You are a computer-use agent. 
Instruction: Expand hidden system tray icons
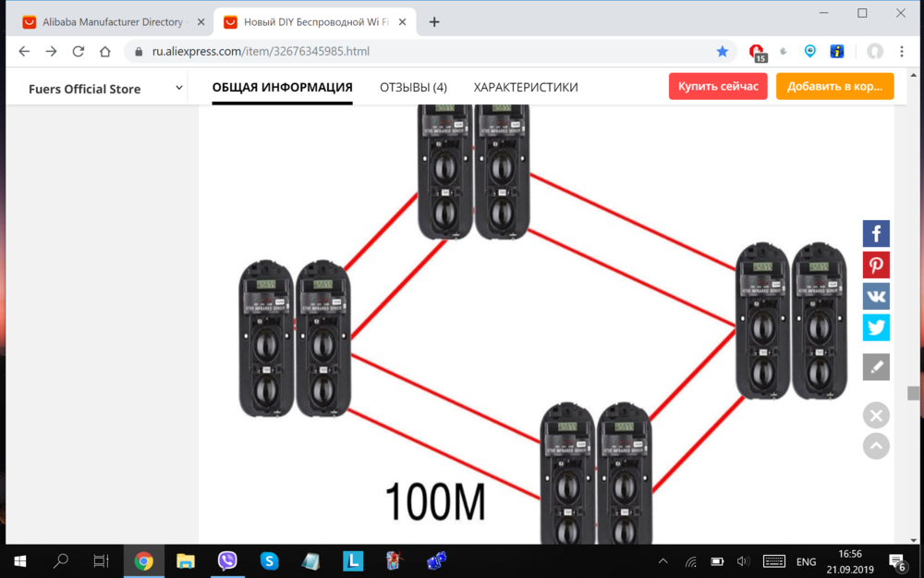(x=663, y=560)
